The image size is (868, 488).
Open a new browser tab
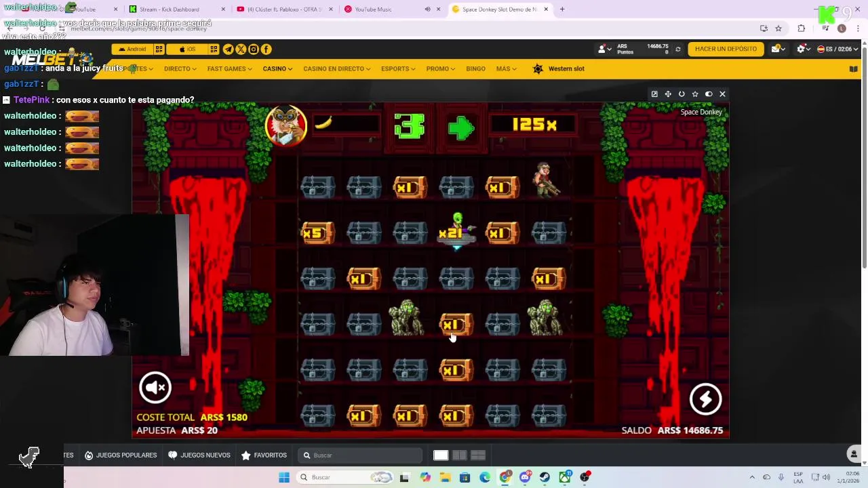[x=562, y=9]
